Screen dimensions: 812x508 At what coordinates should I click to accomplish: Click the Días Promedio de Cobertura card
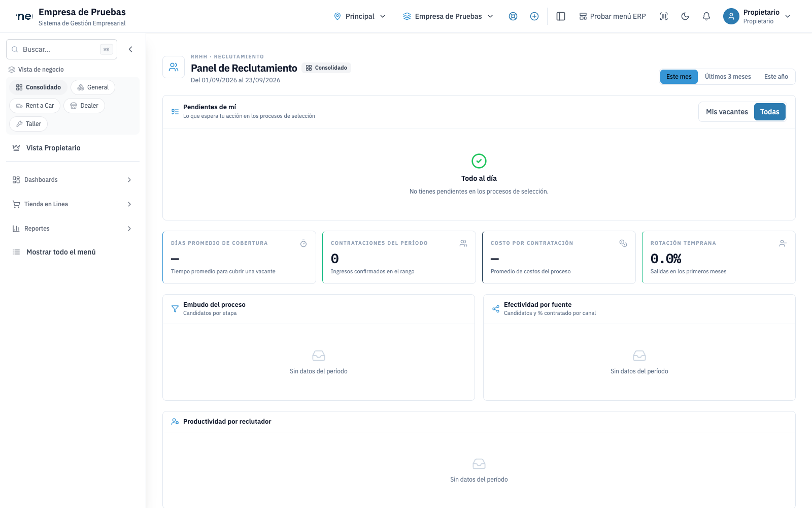tap(239, 258)
